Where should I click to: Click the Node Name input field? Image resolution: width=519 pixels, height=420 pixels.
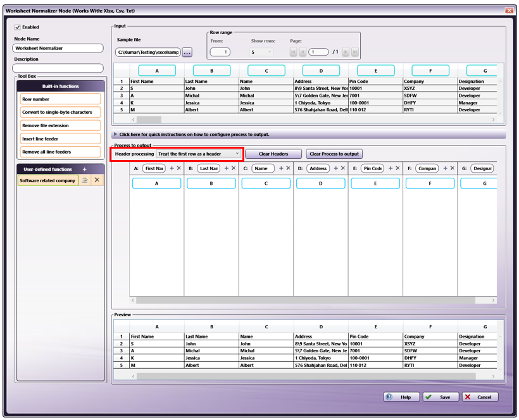[58, 48]
